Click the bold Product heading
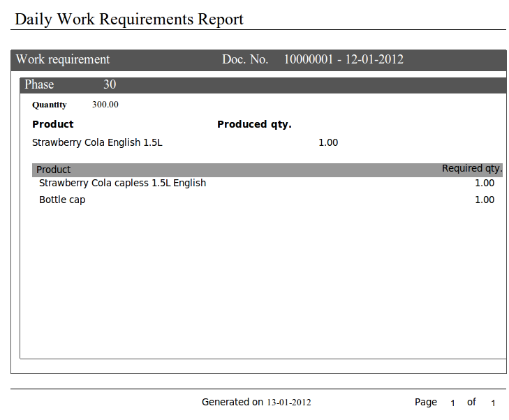The image size is (509, 420). tap(53, 124)
